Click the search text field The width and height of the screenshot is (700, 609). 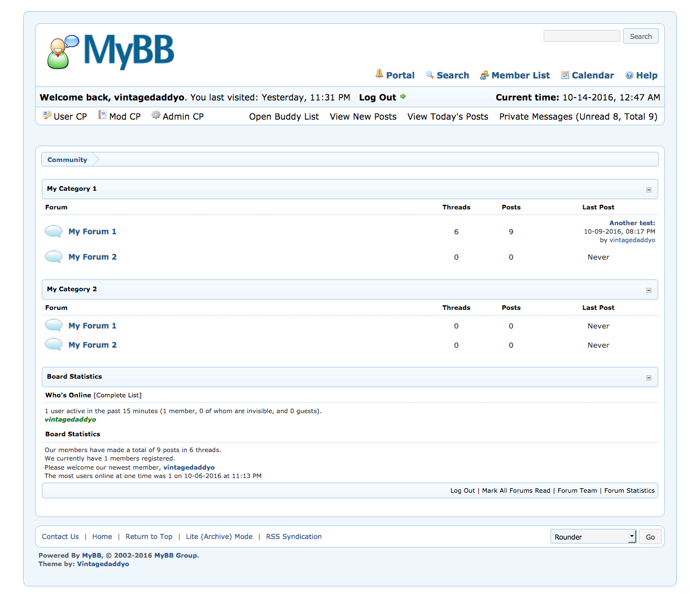point(581,36)
